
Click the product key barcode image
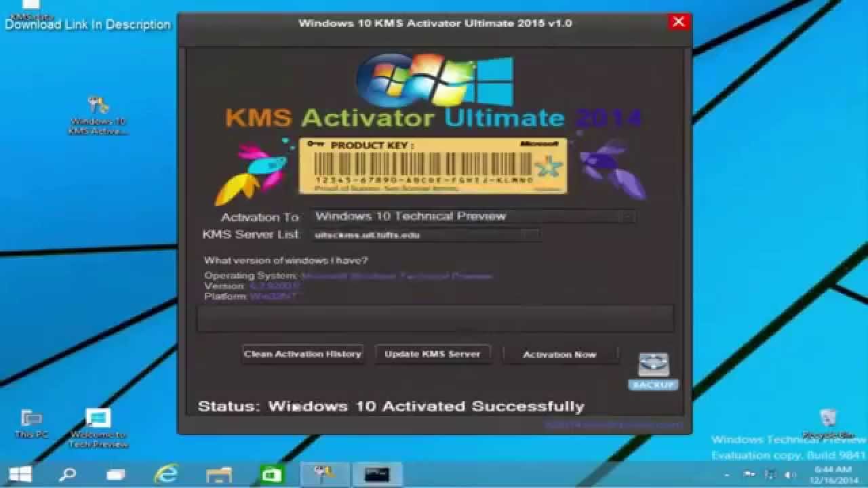tap(433, 166)
